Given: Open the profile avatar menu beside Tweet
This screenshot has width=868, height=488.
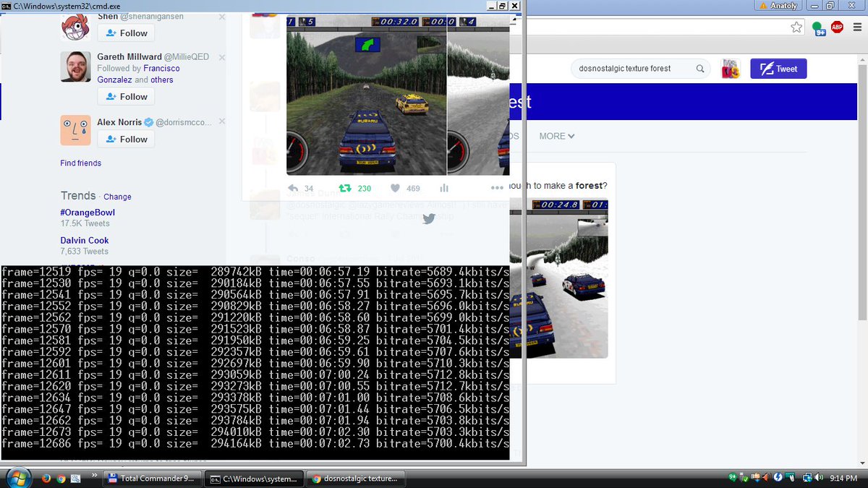Looking at the screenshot, I should [x=730, y=69].
